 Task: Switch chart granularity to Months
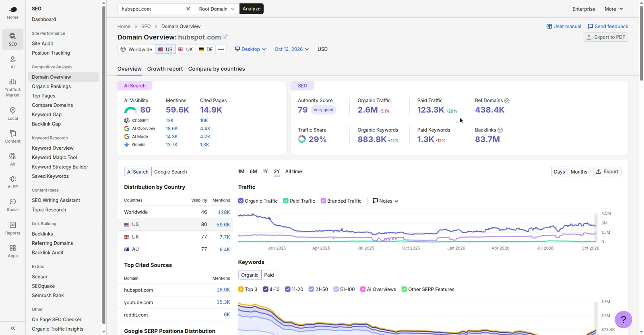[x=579, y=172]
